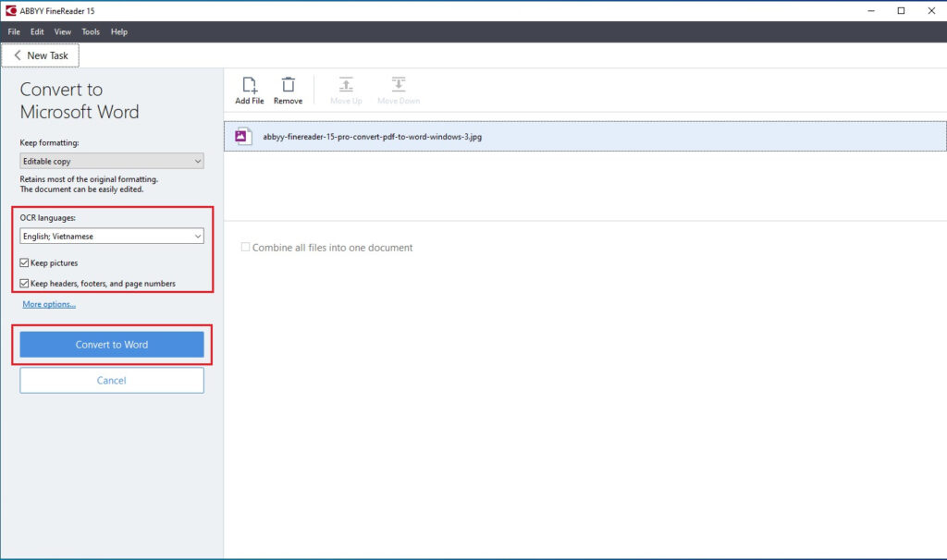
Task: Click the Cancel button
Action: 112,381
